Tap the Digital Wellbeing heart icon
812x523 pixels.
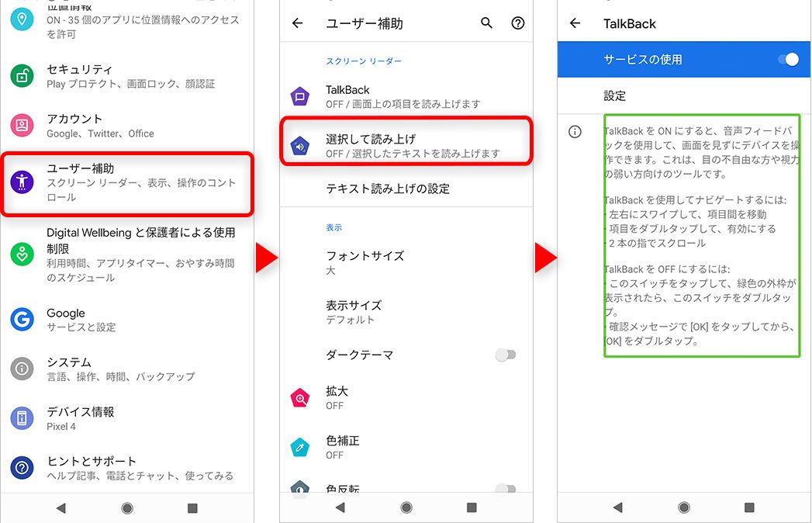click(x=22, y=254)
